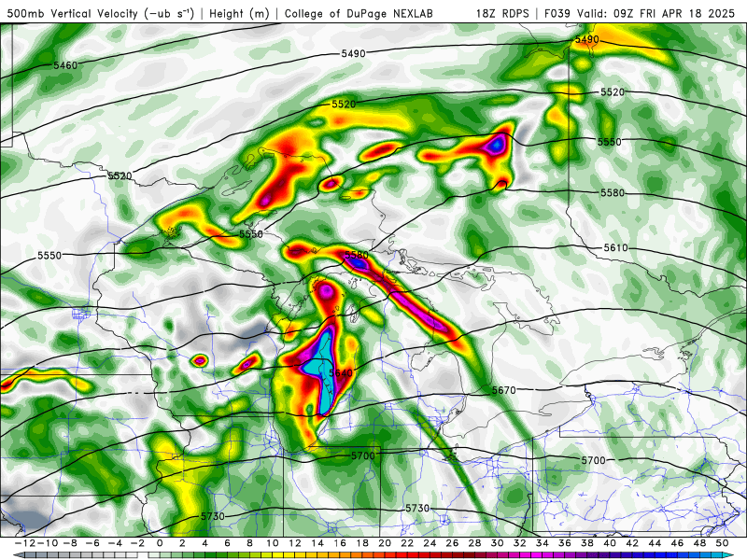Click the -12 value on the color scale
This screenshot has width=747, height=560.
[25, 543]
